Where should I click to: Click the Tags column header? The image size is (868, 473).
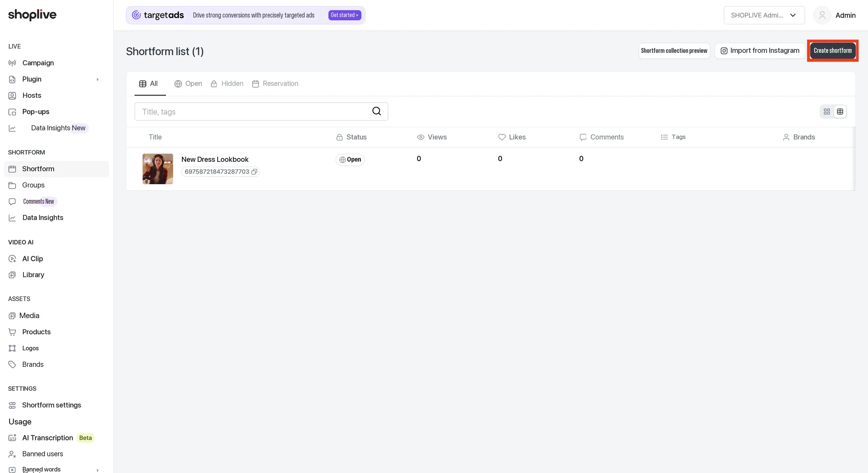point(673,137)
